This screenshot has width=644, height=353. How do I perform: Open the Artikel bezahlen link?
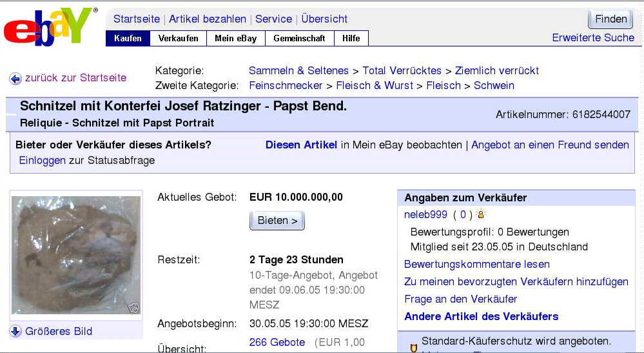pyautogui.click(x=208, y=19)
